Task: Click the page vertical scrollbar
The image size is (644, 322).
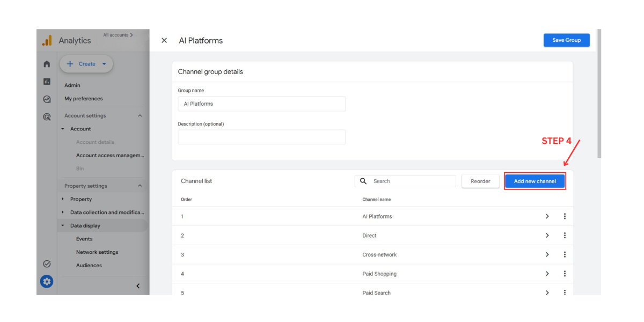Action: coord(599,94)
